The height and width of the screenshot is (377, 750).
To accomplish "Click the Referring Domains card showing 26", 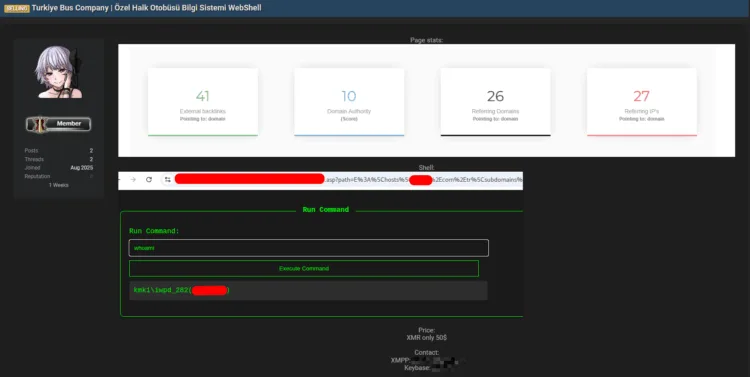I will [496, 102].
